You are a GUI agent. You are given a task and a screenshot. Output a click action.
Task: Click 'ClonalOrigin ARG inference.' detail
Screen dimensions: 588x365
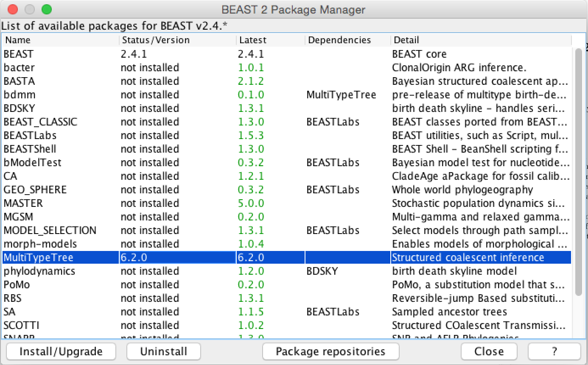pyautogui.click(x=459, y=67)
